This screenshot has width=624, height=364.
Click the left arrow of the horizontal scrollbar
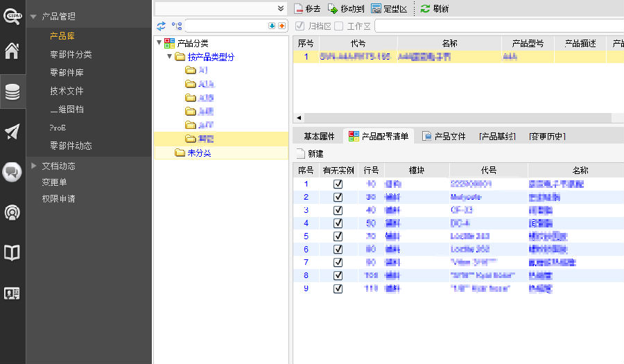click(299, 119)
